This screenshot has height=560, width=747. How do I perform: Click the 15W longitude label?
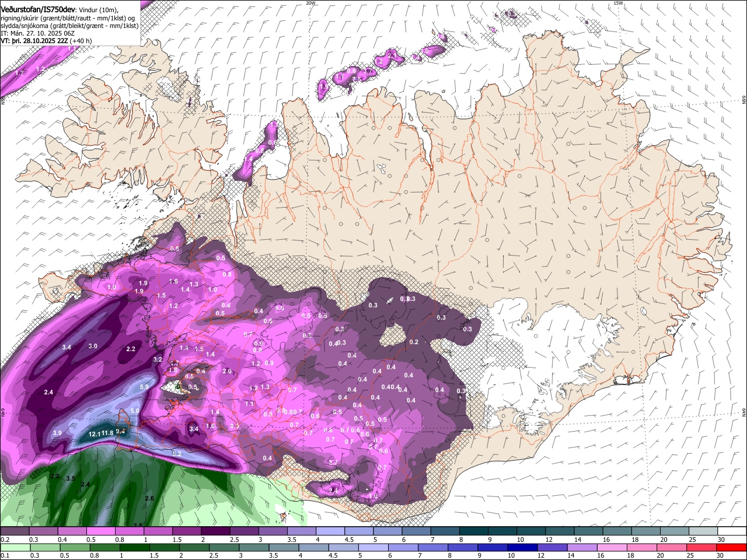(x=619, y=3)
